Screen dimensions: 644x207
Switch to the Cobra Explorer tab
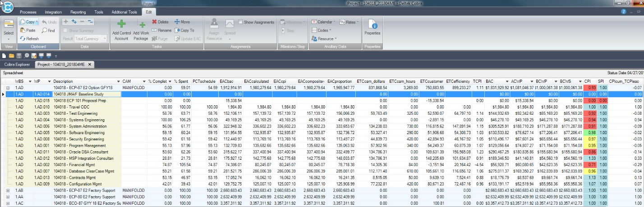pyautogui.click(x=17, y=65)
